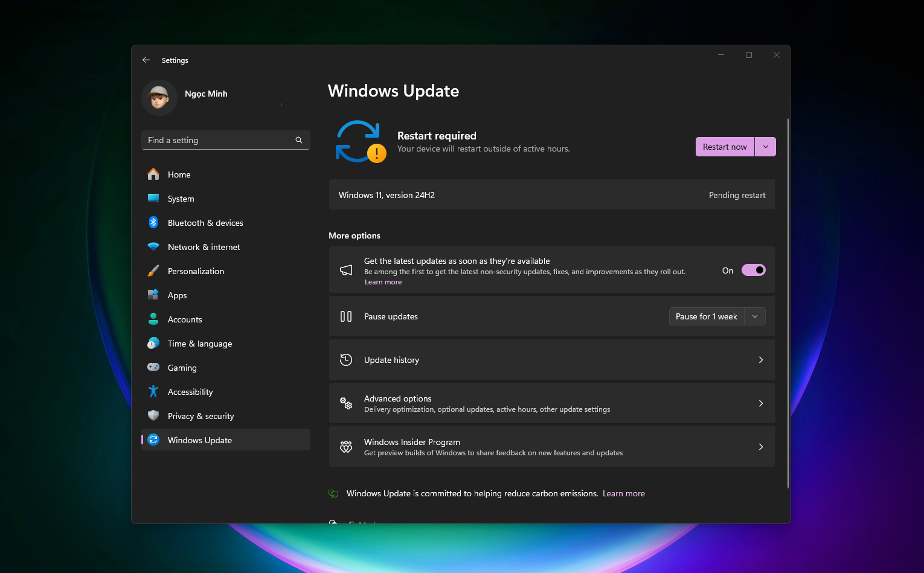Screen dimensions: 924x573
Task: Click the Gaming controller icon
Action: 153,367
